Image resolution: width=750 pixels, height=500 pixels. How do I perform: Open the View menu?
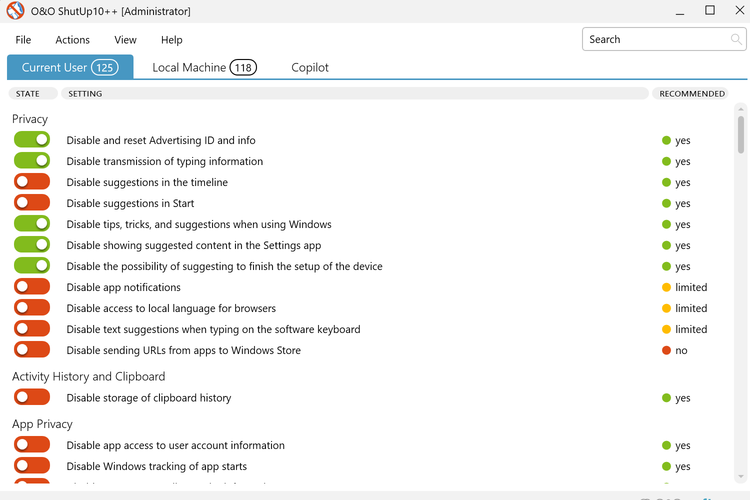pos(125,40)
